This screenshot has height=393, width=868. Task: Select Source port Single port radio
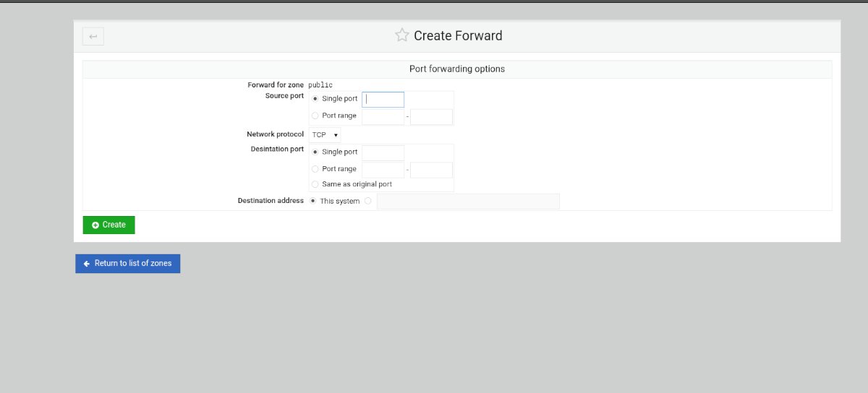click(315, 99)
